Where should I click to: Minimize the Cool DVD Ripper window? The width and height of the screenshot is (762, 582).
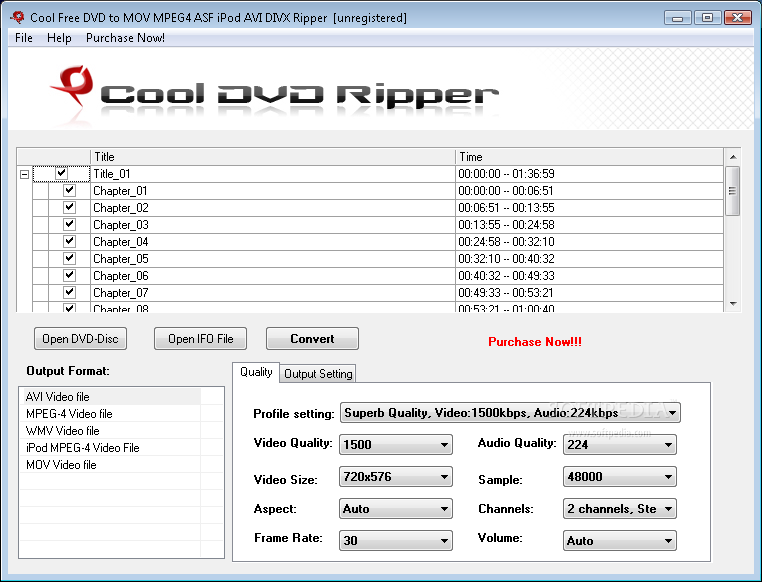point(677,18)
